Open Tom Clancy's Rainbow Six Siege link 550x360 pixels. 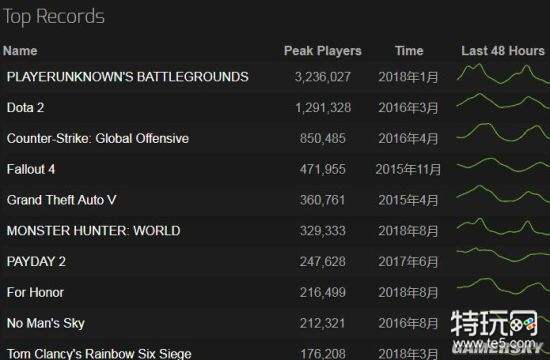click(99, 354)
